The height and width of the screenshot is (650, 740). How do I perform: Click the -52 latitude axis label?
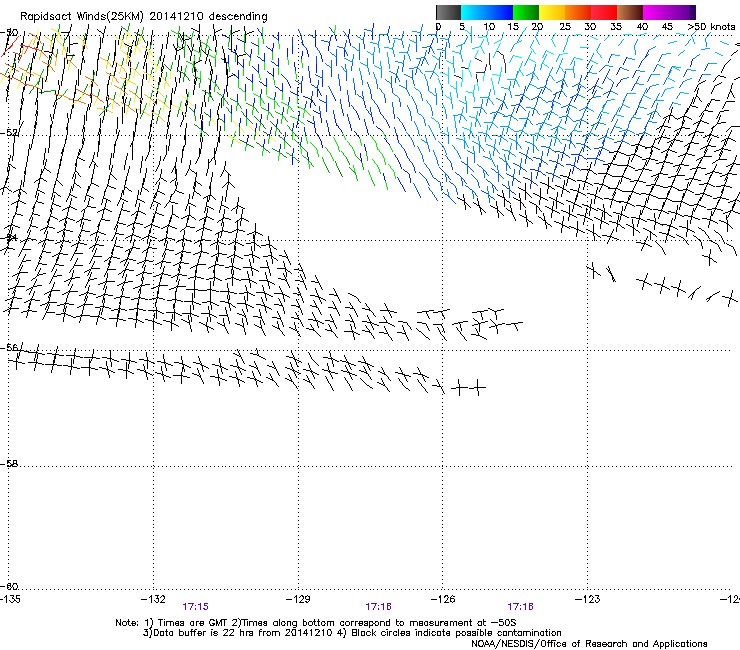point(9,133)
